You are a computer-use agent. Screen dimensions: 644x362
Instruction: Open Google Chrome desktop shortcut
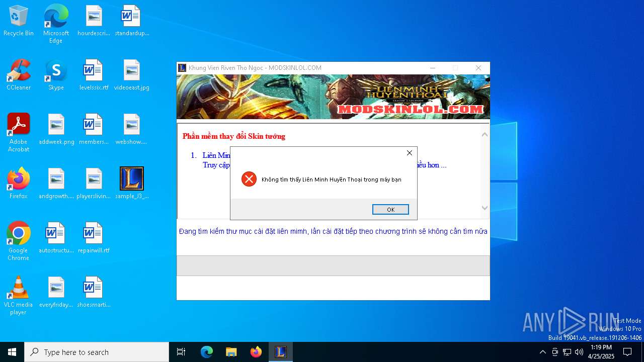tap(19, 241)
